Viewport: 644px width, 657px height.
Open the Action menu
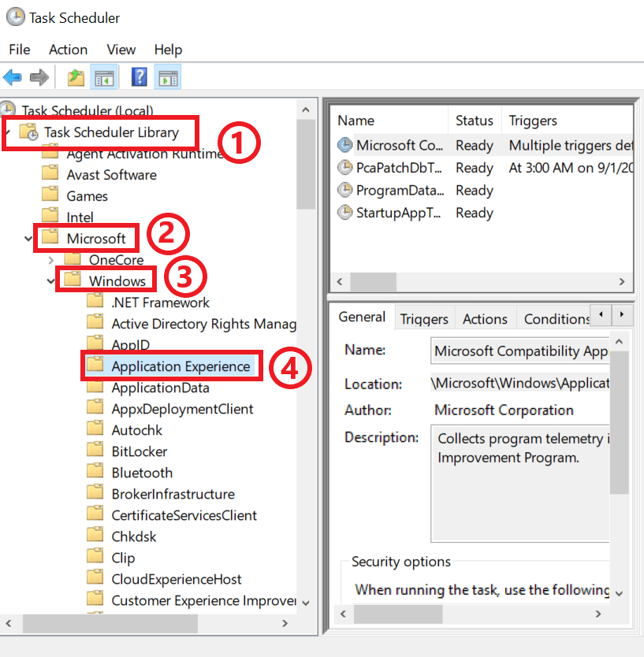[68, 49]
